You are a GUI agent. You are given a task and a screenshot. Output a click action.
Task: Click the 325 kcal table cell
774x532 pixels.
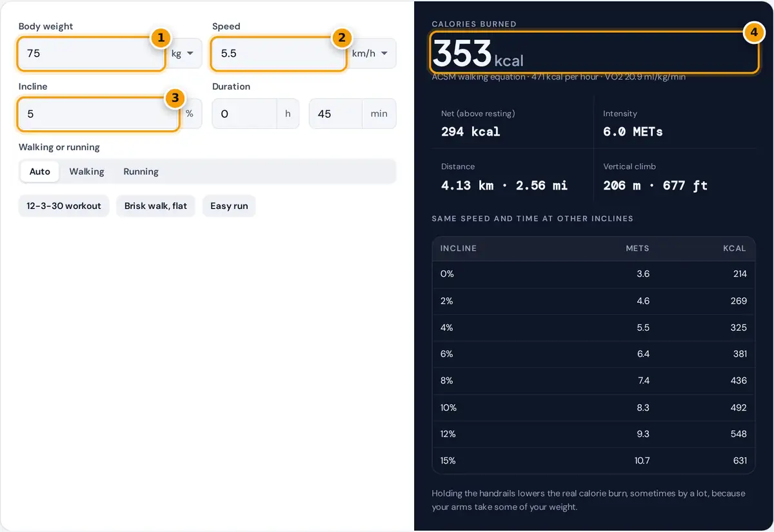pyautogui.click(x=739, y=328)
